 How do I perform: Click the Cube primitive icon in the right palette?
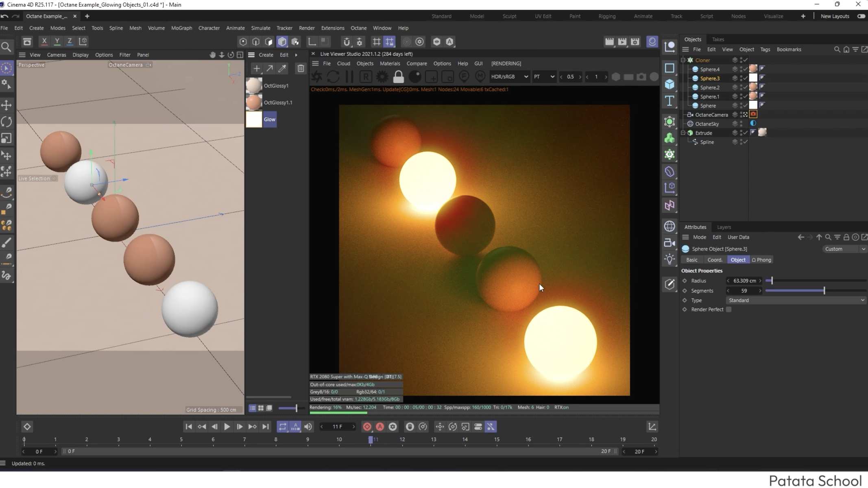click(670, 84)
